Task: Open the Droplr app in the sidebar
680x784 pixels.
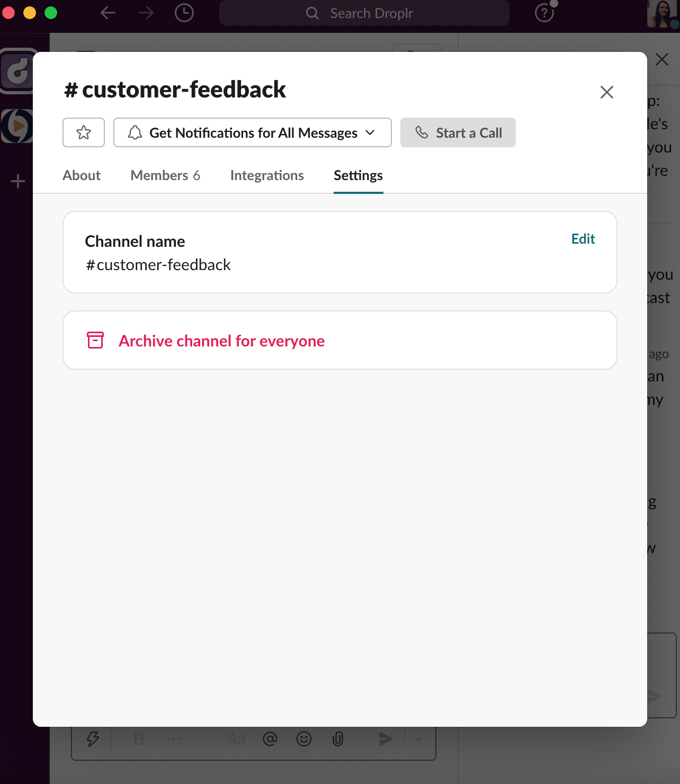Action: pyautogui.click(x=17, y=72)
